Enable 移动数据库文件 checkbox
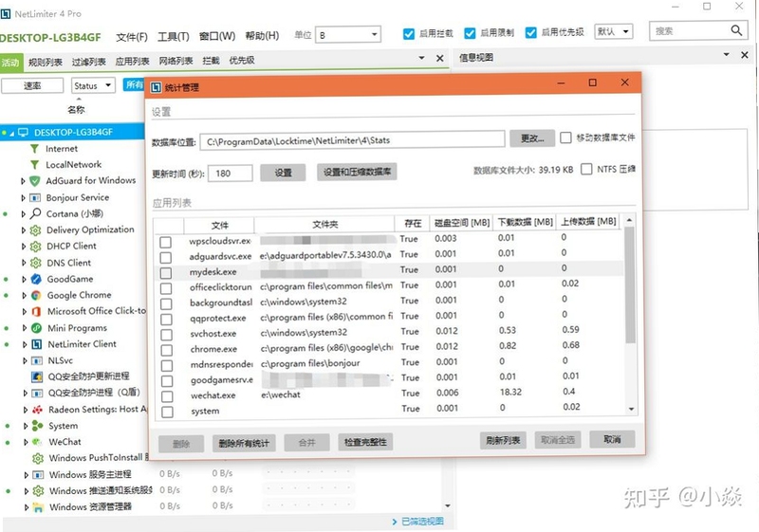The height and width of the screenshot is (532, 759). pos(565,138)
